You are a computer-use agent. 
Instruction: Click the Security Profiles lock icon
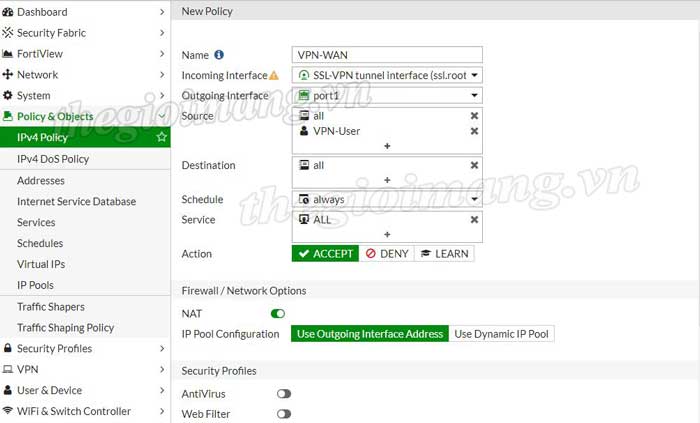[x=8, y=348]
